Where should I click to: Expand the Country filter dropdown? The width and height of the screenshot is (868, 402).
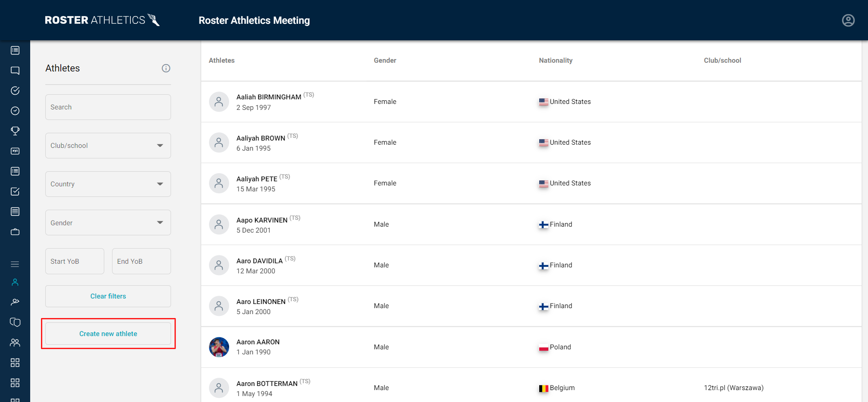108,184
